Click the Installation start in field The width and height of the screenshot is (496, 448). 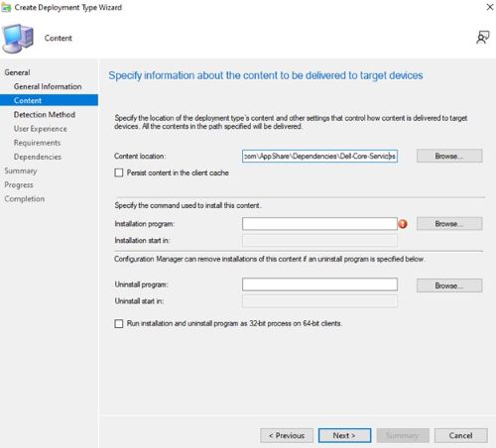319,241
